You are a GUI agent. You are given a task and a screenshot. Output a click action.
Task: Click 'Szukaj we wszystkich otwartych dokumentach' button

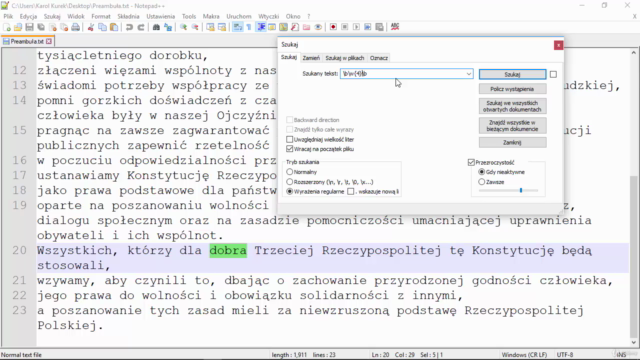[512, 107]
